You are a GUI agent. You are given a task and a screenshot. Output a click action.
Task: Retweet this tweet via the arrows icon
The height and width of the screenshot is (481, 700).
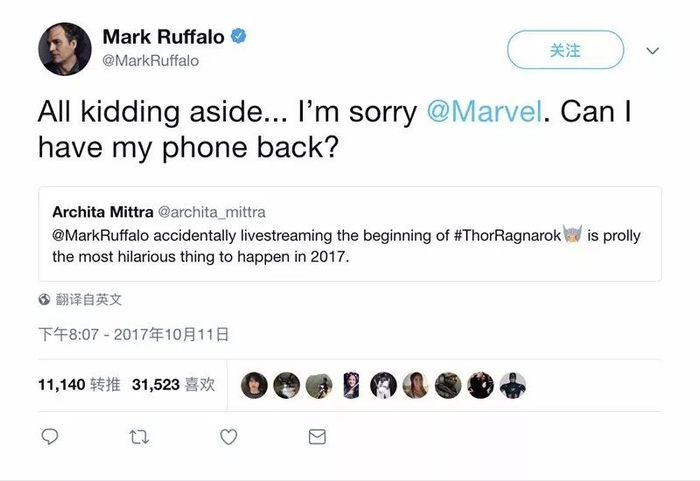click(x=139, y=437)
